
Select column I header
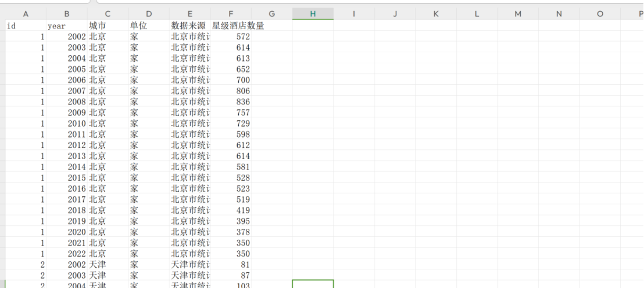[x=354, y=14]
